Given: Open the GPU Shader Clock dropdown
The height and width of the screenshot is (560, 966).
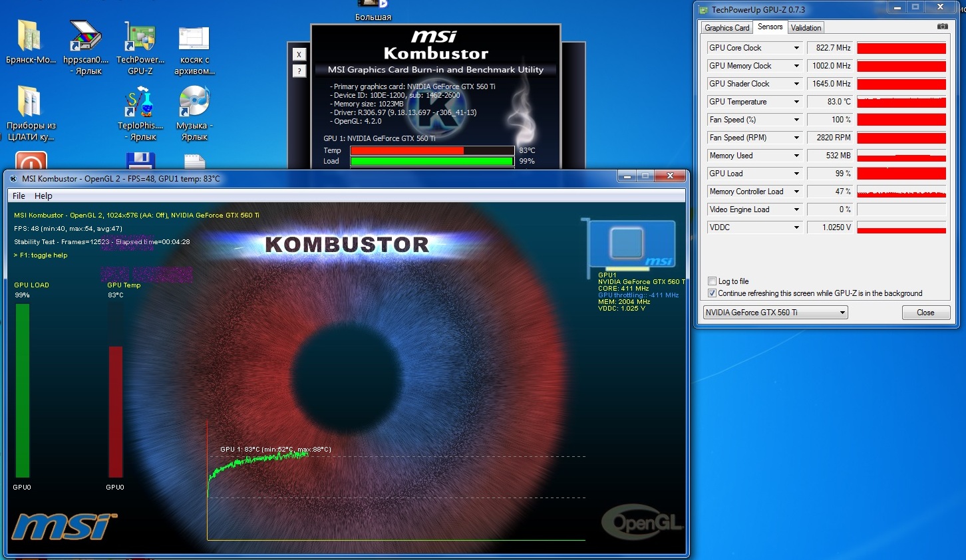Looking at the screenshot, I should [796, 84].
